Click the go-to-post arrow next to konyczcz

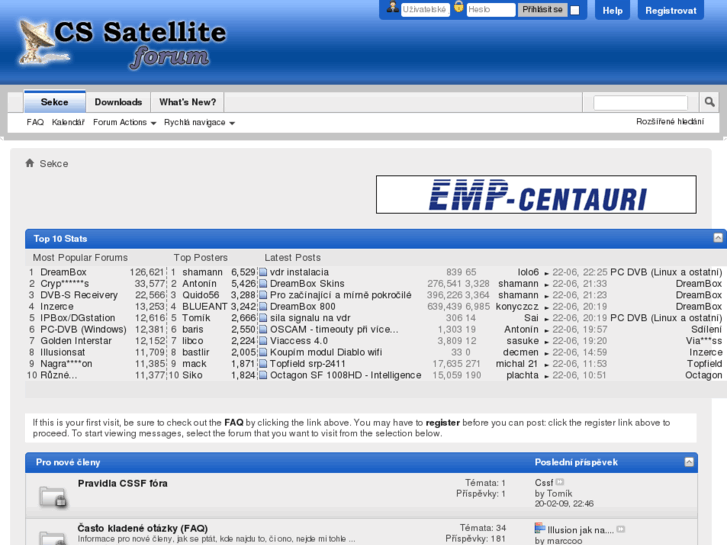coord(547,308)
